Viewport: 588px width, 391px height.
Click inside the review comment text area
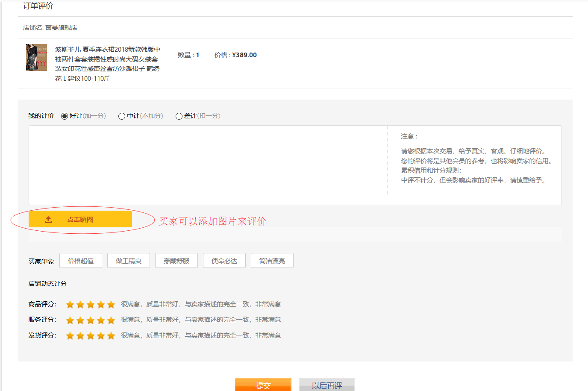pyautogui.click(x=208, y=165)
